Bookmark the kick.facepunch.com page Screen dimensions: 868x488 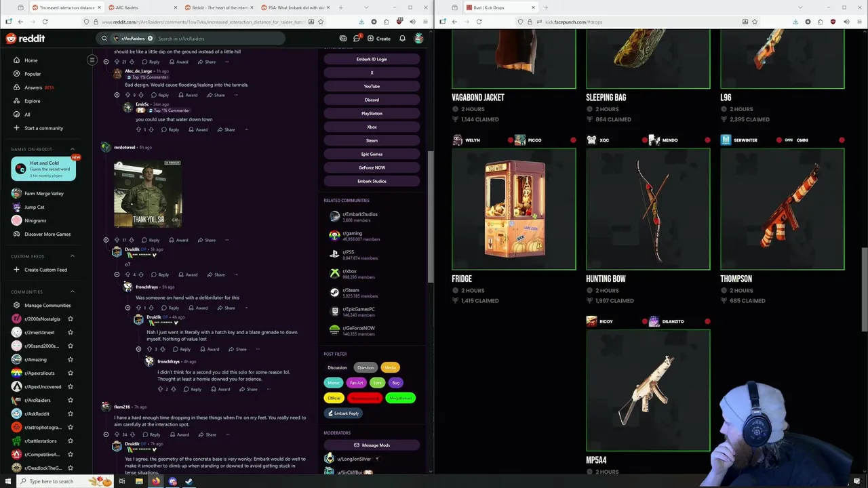tap(755, 22)
